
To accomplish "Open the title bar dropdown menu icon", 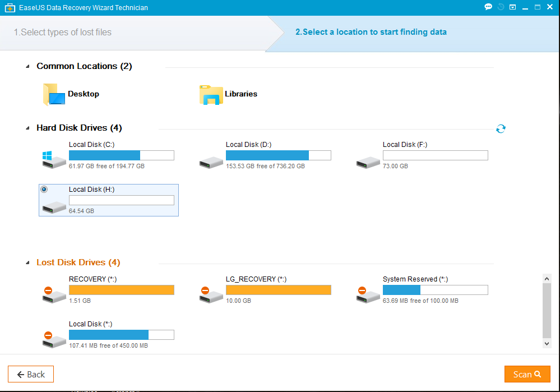I will pyautogui.click(x=512, y=7).
